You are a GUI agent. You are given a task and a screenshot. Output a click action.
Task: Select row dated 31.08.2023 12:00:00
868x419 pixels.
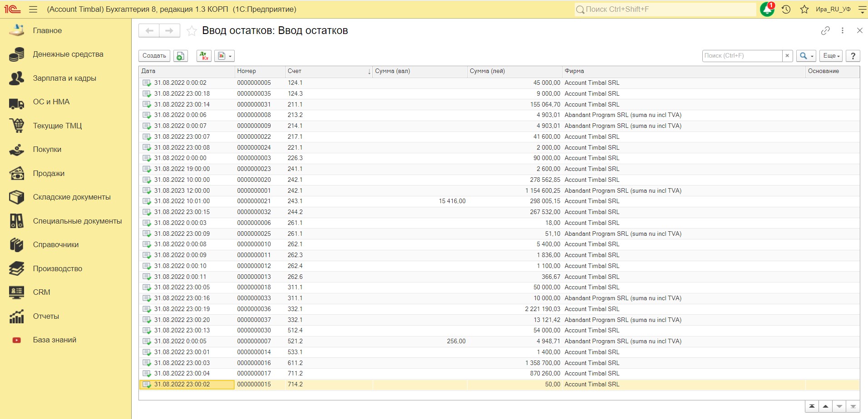[x=499, y=190]
